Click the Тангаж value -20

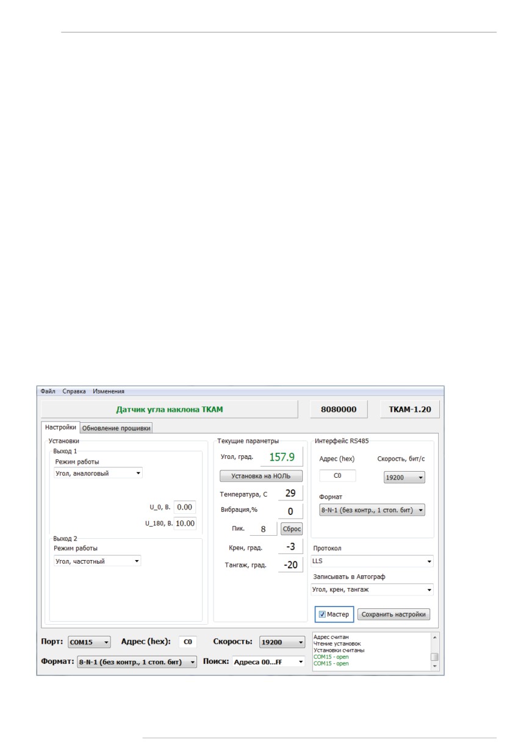pos(290,565)
